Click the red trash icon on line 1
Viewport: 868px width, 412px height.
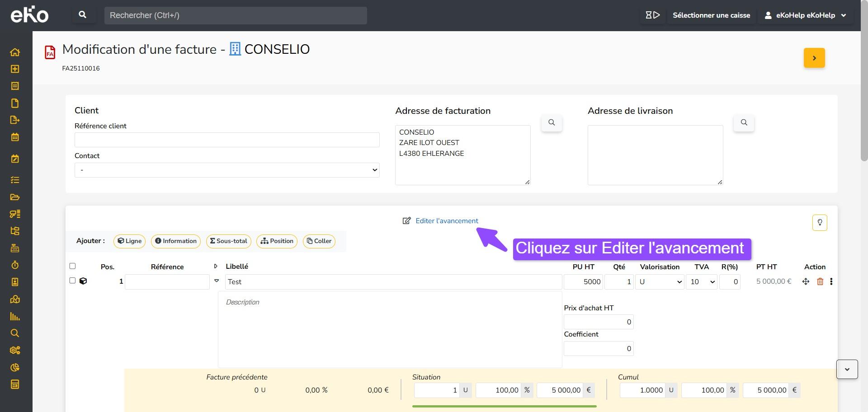820,281
